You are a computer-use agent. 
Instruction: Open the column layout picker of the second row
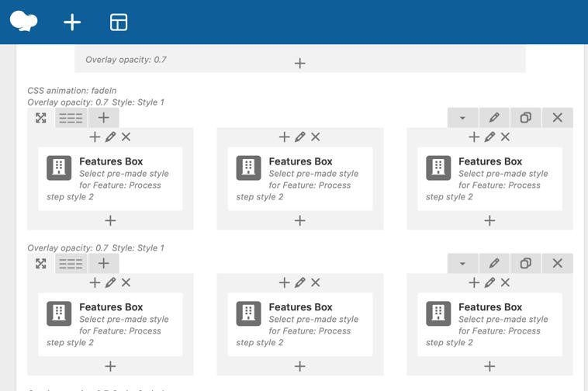[x=71, y=264]
